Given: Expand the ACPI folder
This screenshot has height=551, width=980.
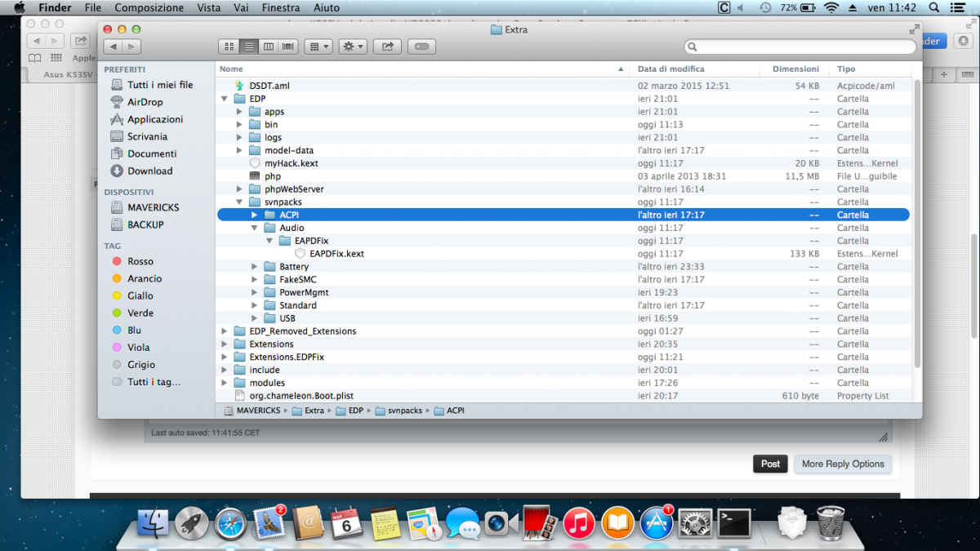Looking at the screenshot, I should [255, 215].
